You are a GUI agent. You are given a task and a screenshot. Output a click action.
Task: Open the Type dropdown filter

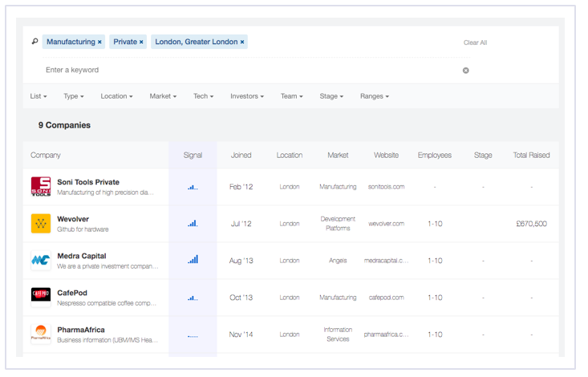coord(74,96)
